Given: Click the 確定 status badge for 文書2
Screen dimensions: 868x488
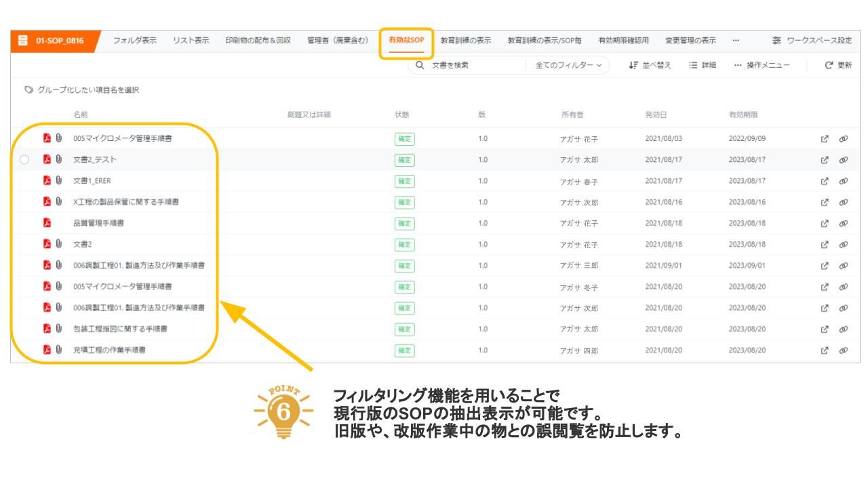Looking at the screenshot, I should (404, 245).
